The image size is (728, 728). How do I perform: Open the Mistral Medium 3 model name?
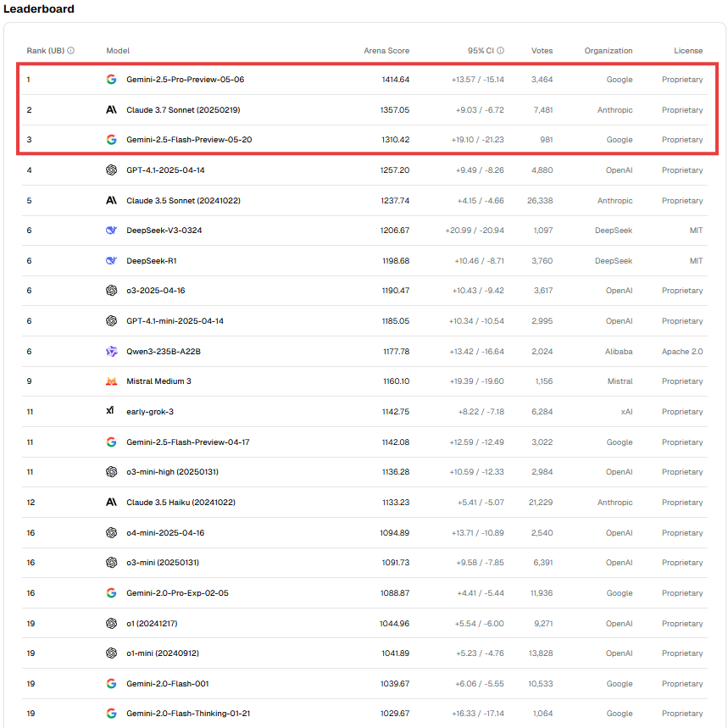pyautogui.click(x=158, y=381)
